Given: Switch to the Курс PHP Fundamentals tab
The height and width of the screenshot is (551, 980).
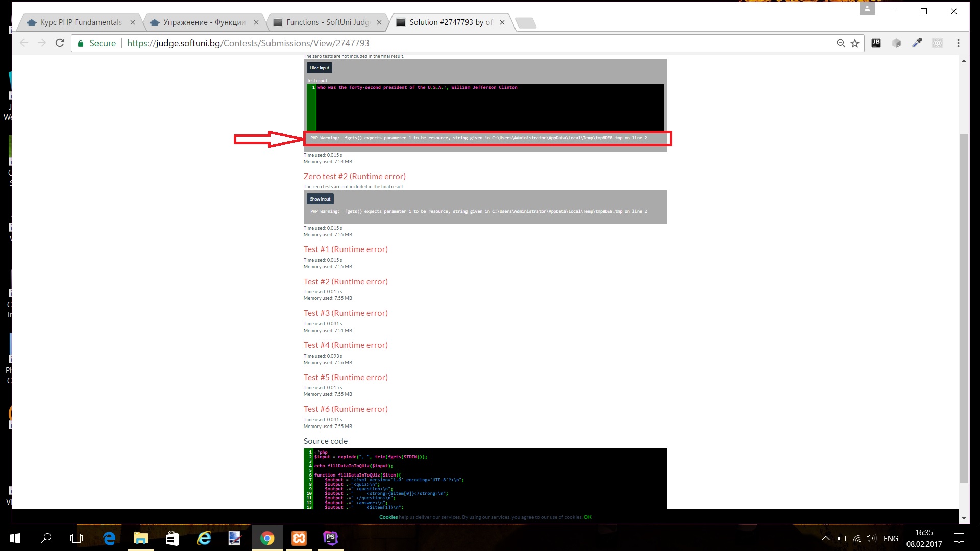Looking at the screenshot, I should click(81, 22).
